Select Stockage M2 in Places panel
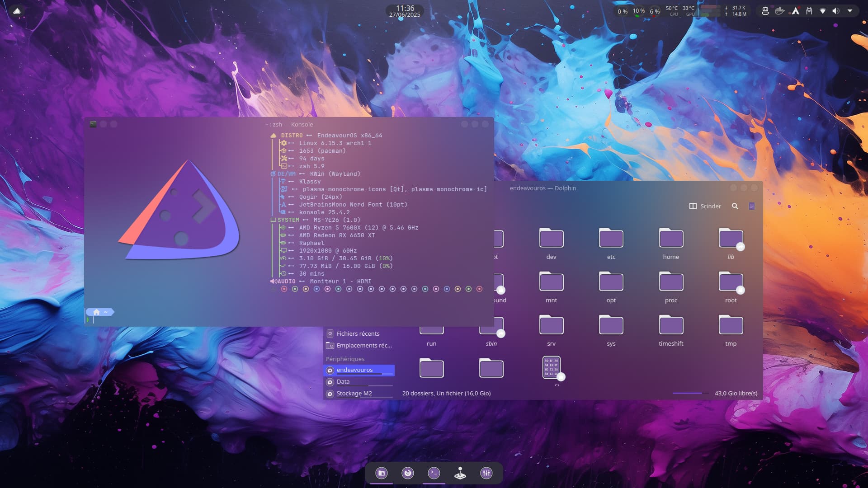The width and height of the screenshot is (868, 488). click(354, 393)
